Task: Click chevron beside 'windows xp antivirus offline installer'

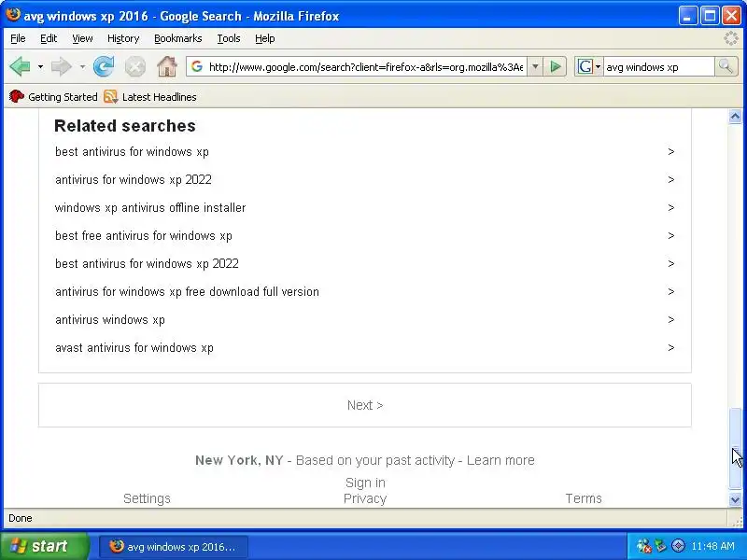Action: pos(670,207)
